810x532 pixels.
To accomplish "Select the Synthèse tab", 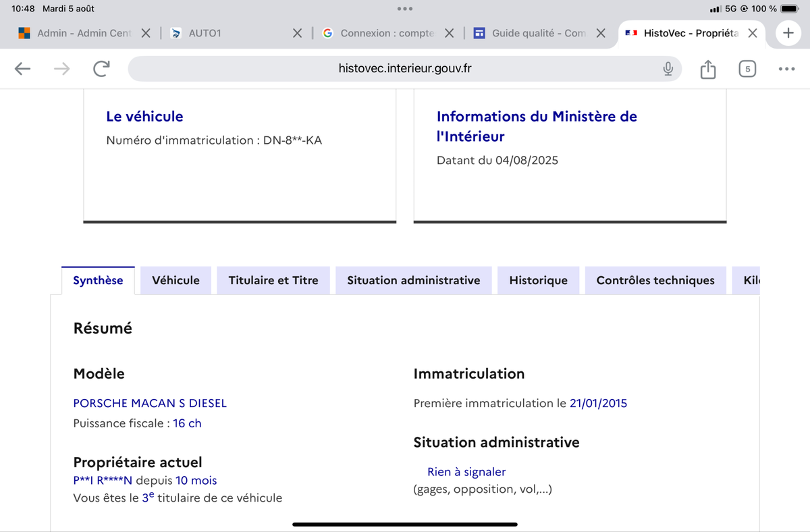I will point(98,280).
